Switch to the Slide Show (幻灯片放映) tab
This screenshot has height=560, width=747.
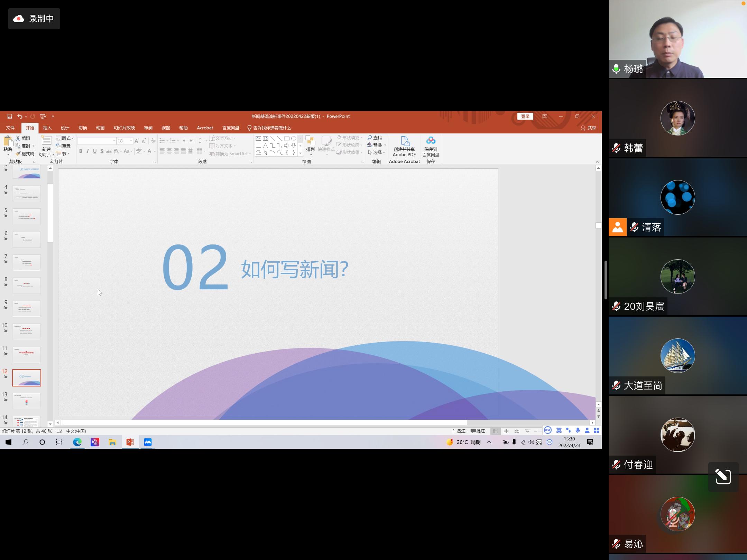124,128
